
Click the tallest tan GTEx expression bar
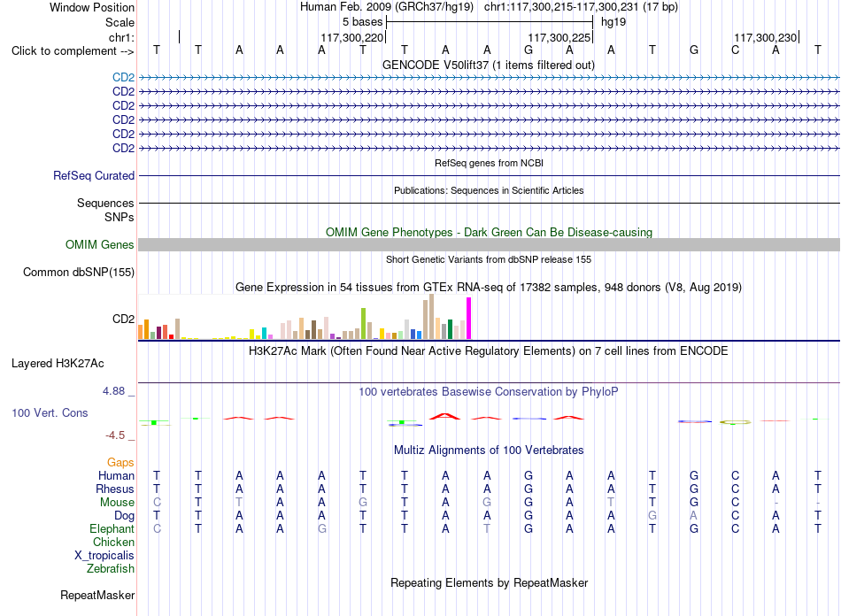(432, 316)
